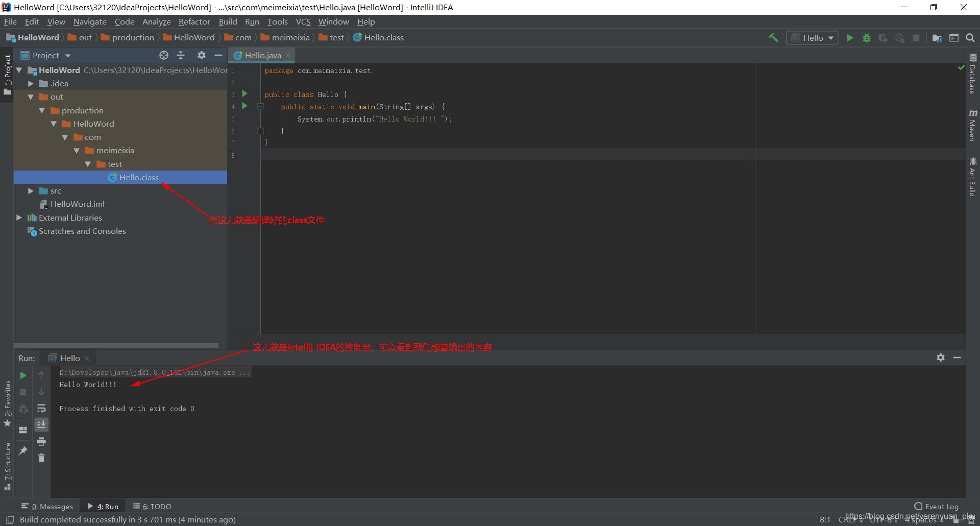Open the 0: Messages tool tab

[x=47, y=507]
